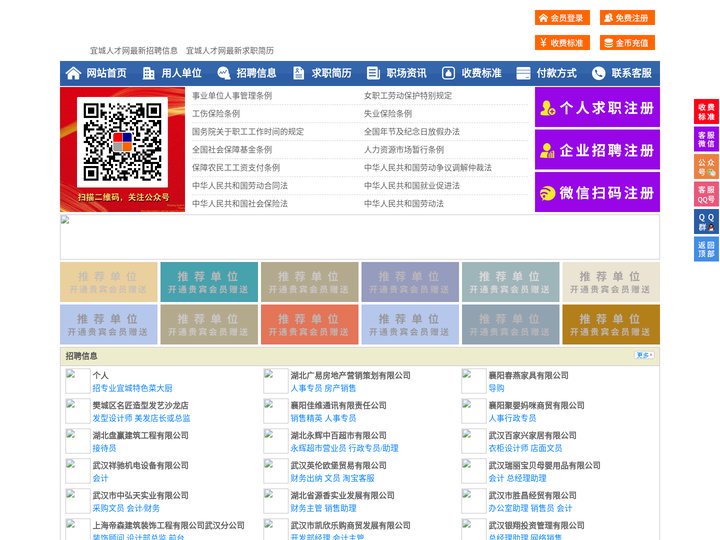The image size is (720, 540).
Task: Click the pink 客服QQ号 sidebar icon
Action: 706,194
